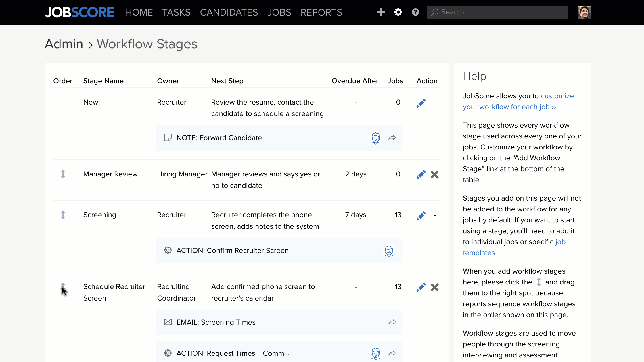
Task: Go to the JobScore logo home
Action: point(80,12)
